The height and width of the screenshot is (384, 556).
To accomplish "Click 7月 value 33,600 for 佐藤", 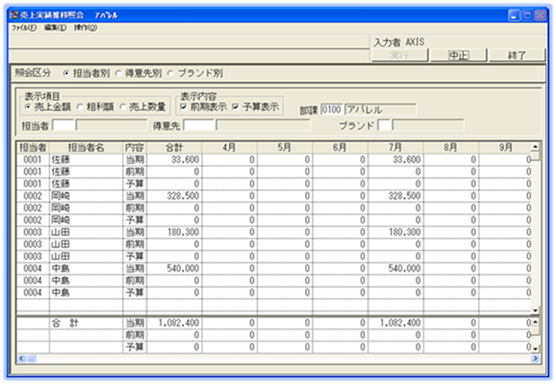I will click(x=395, y=160).
